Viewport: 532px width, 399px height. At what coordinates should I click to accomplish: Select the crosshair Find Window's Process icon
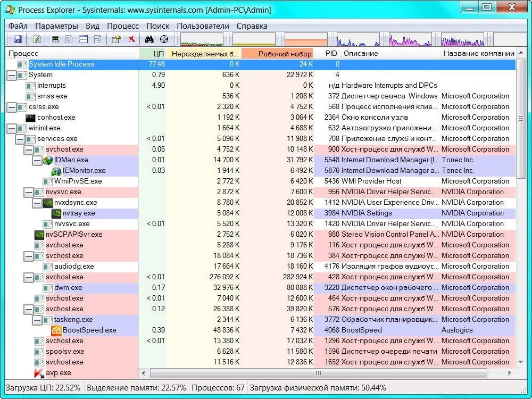[164, 39]
